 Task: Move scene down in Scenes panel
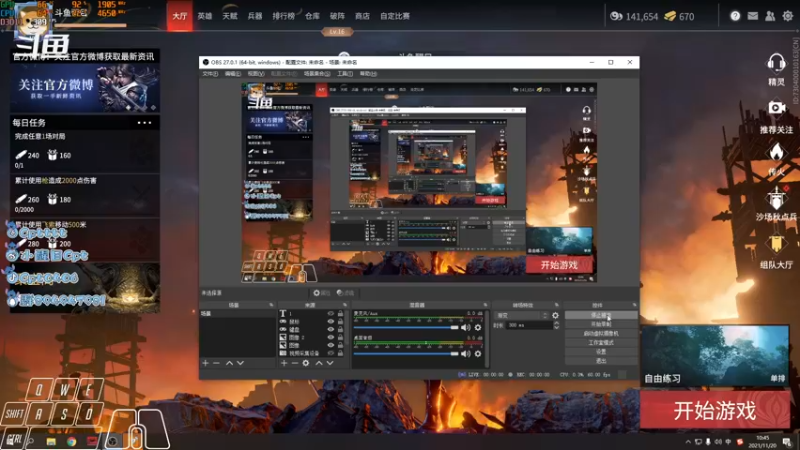click(240, 363)
